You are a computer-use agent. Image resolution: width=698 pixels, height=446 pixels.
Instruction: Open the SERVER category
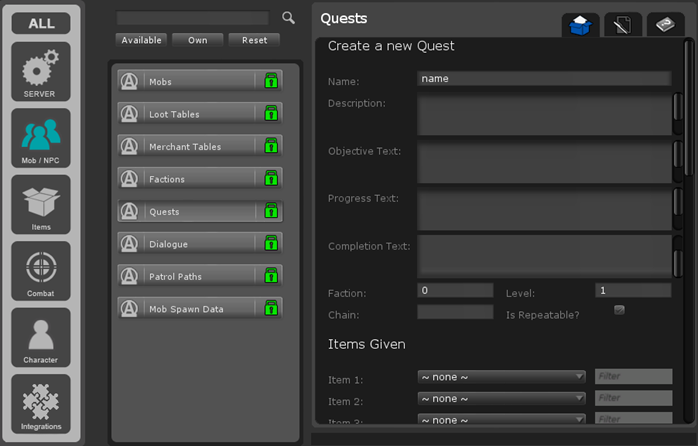tap(41, 71)
